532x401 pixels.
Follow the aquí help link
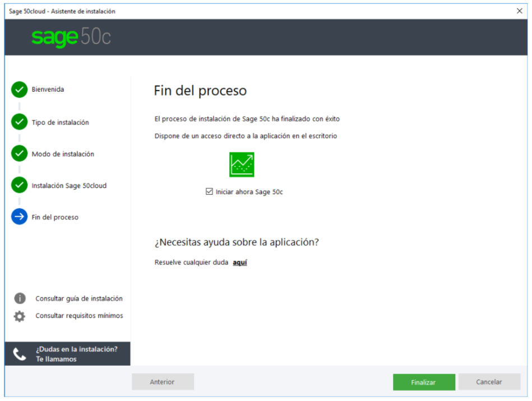pyautogui.click(x=240, y=262)
